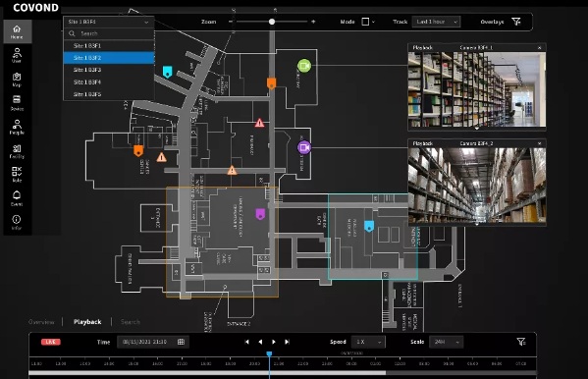Click the Zoom slider handle
The image size is (588, 379).
[x=272, y=22]
